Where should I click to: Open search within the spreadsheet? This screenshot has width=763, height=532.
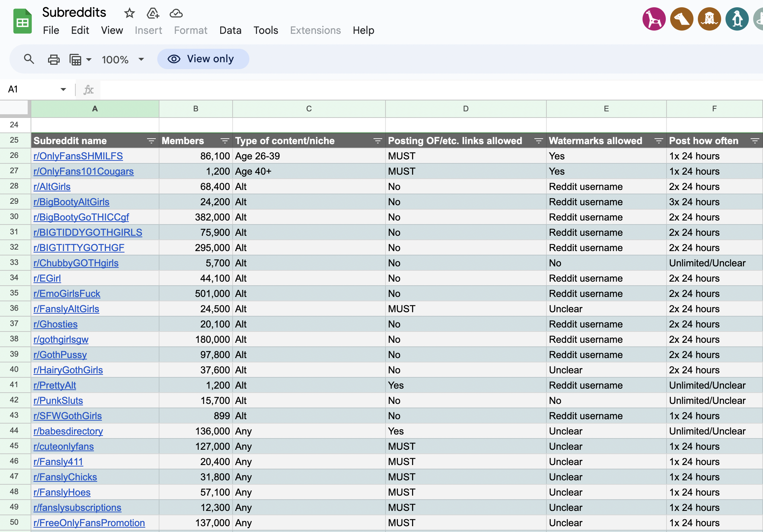[29, 59]
